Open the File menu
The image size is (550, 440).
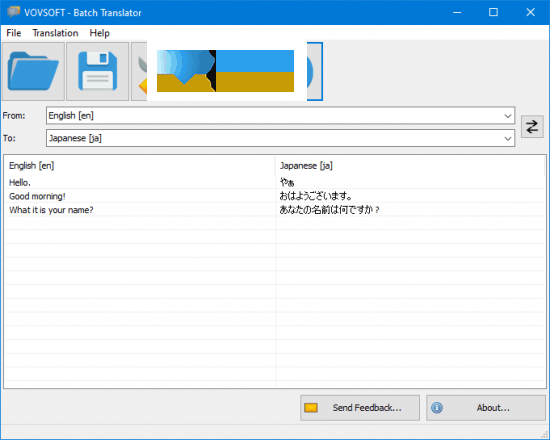click(14, 33)
